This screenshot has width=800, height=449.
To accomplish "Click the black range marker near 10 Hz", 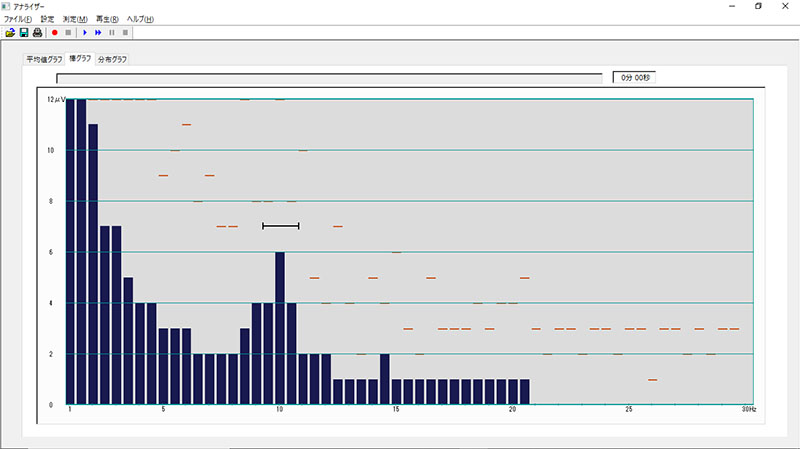I will click(x=281, y=226).
